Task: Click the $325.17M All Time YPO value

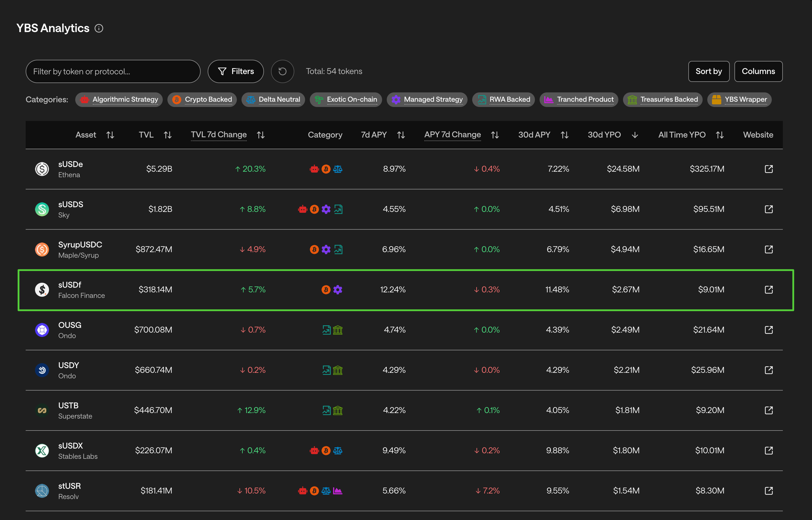Action: [707, 169]
